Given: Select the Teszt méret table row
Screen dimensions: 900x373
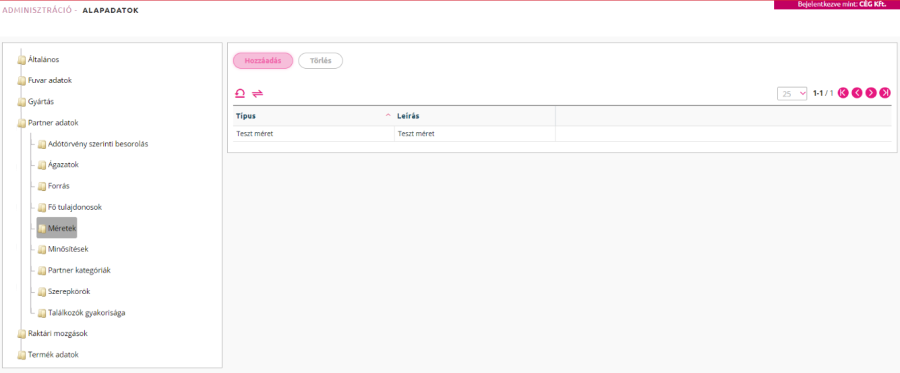Looking at the screenshot, I should pos(562,134).
